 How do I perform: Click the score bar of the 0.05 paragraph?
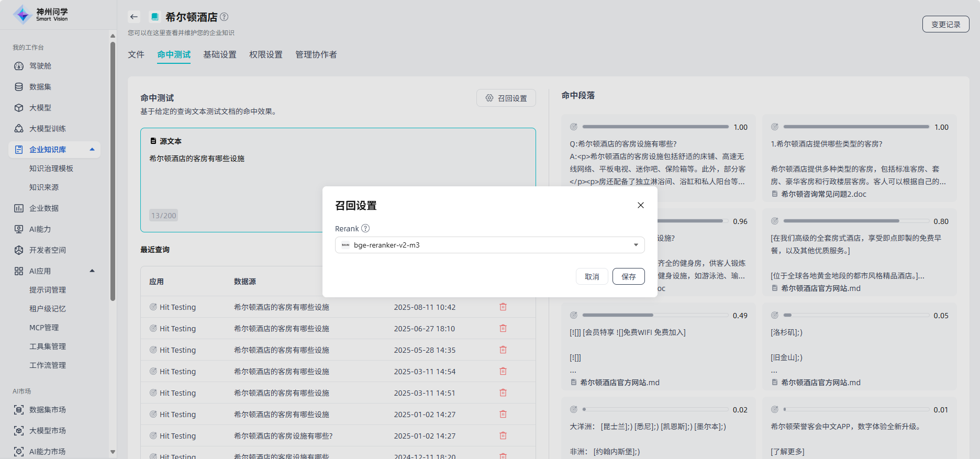pyautogui.click(x=856, y=315)
